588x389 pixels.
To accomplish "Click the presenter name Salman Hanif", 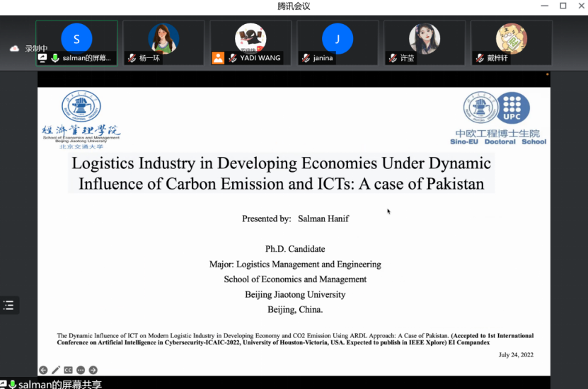I will [x=323, y=219].
